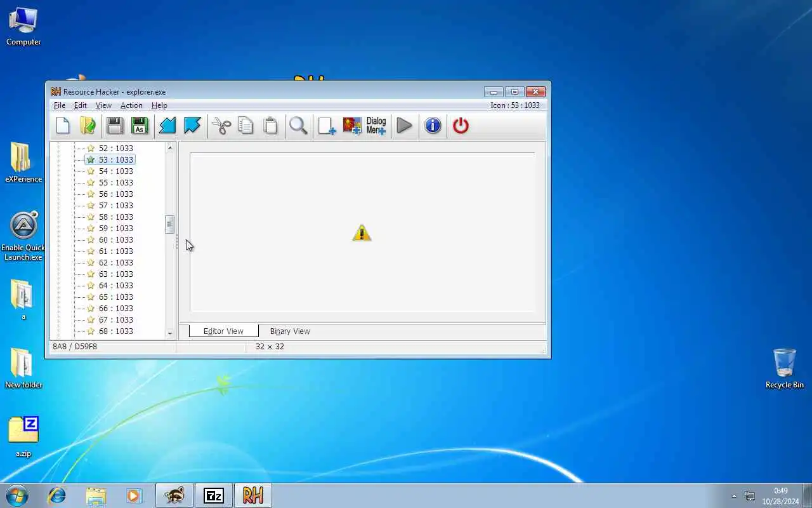
Task: Select tree item 62 : 1033
Action: (x=115, y=262)
